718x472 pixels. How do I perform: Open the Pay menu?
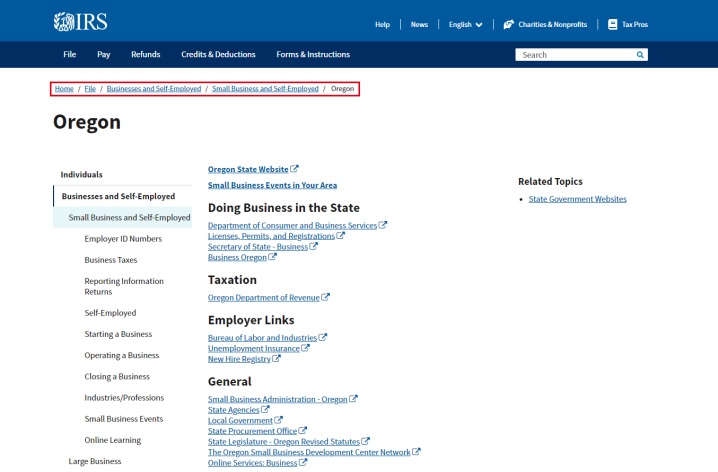103,54
